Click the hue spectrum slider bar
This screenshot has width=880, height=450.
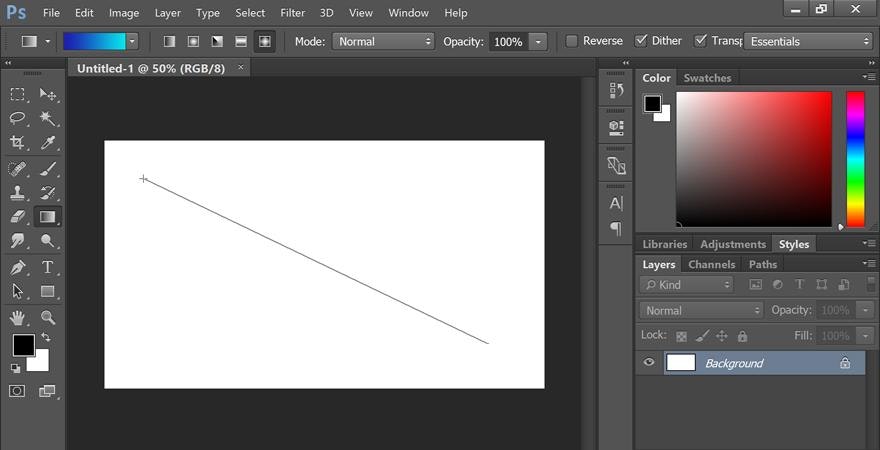[x=855, y=159]
